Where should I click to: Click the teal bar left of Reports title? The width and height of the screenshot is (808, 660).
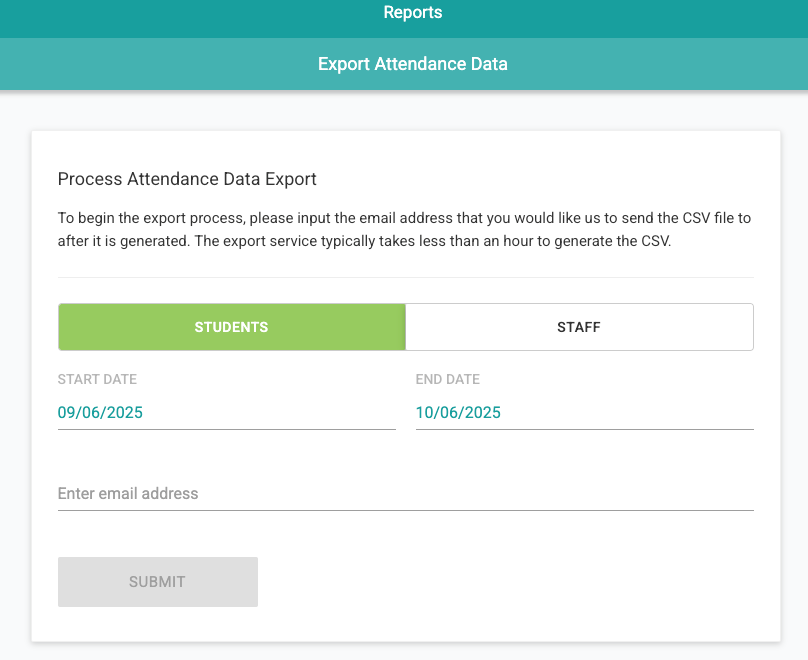pos(150,13)
